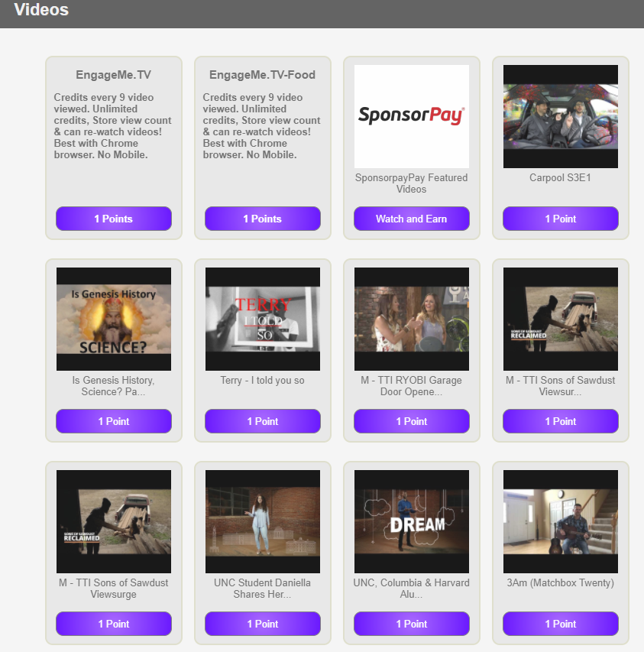Open the Is Genesis History Science thumbnail
Screen dimensions: 644x652
coord(113,319)
